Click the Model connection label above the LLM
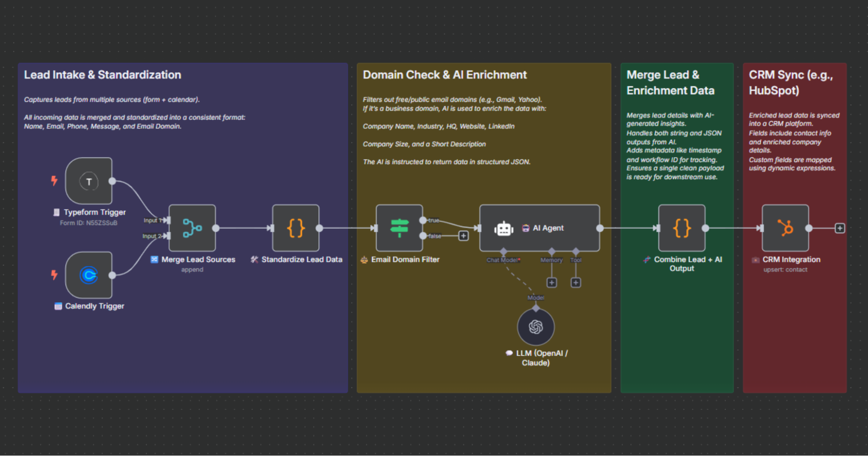Viewport: 868px width, 456px height. pyautogui.click(x=535, y=297)
